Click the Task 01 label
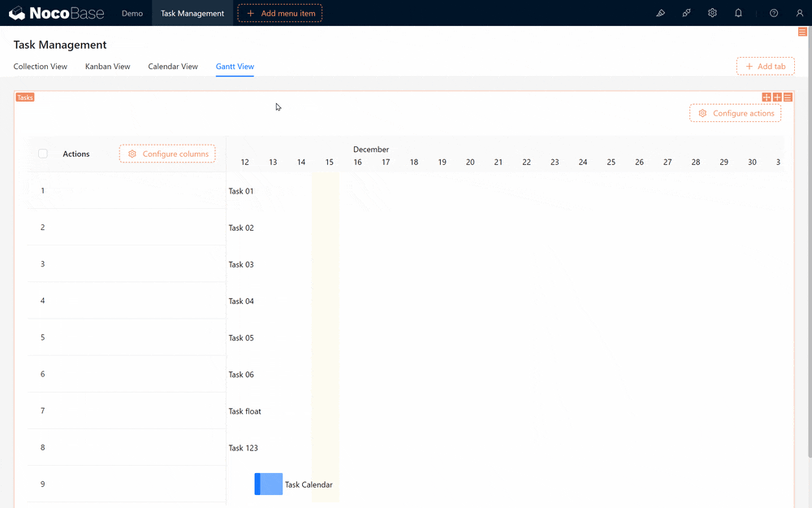This screenshot has height=508, width=812. 241,191
